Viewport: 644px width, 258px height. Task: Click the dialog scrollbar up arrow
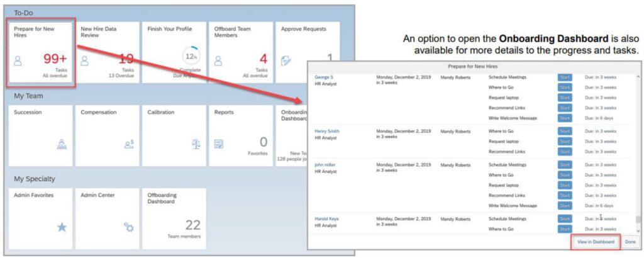tap(638, 77)
